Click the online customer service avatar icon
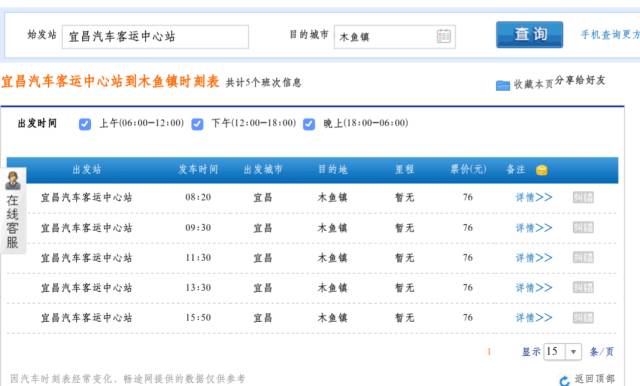Viewport: 640px width, 386px height. pos(13,180)
